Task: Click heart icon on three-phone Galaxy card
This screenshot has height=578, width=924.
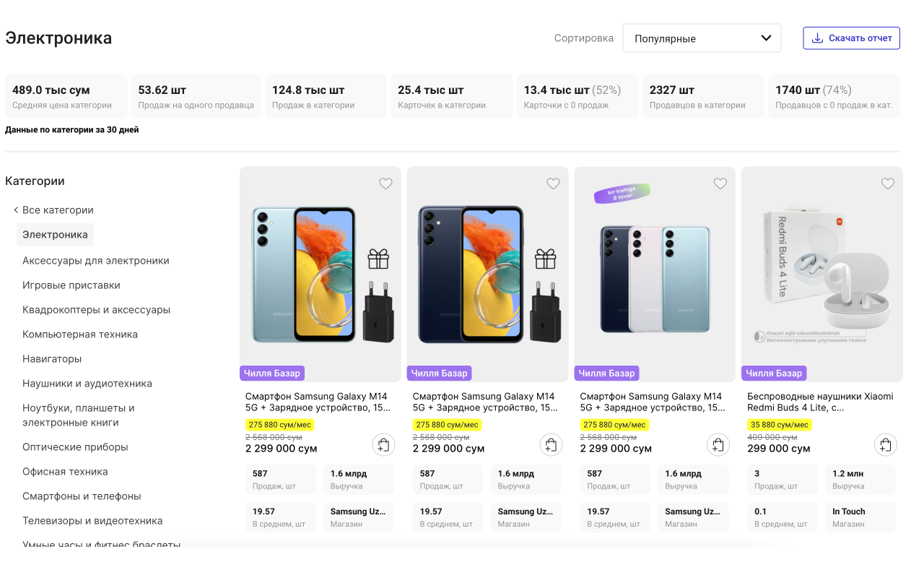Action: [720, 184]
